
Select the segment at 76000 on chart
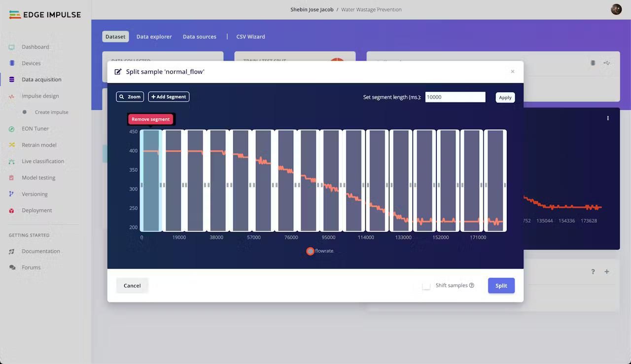tap(286, 181)
